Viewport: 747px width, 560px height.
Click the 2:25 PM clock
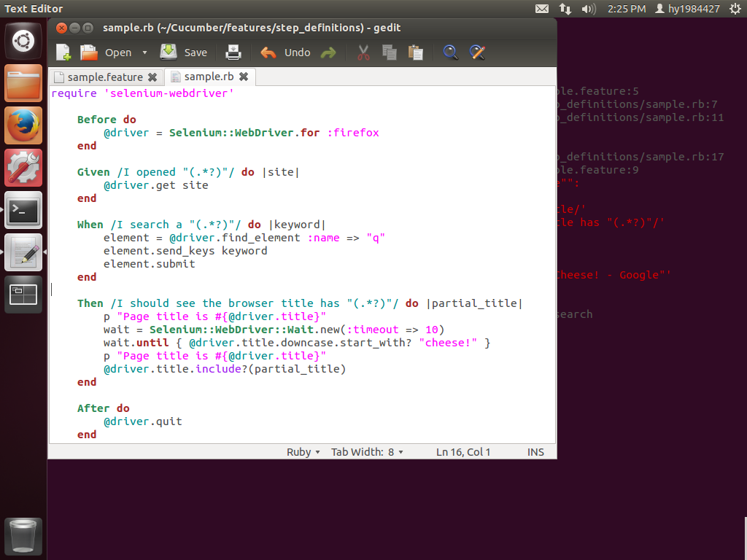pyautogui.click(x=627, y=9)
